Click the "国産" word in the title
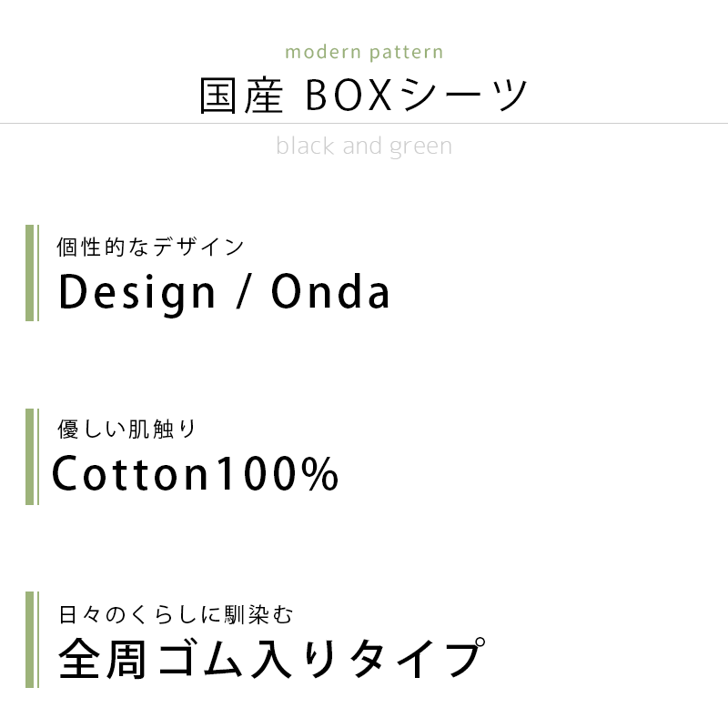The height and width of the screenshot is (728, 728). [241, 96]
